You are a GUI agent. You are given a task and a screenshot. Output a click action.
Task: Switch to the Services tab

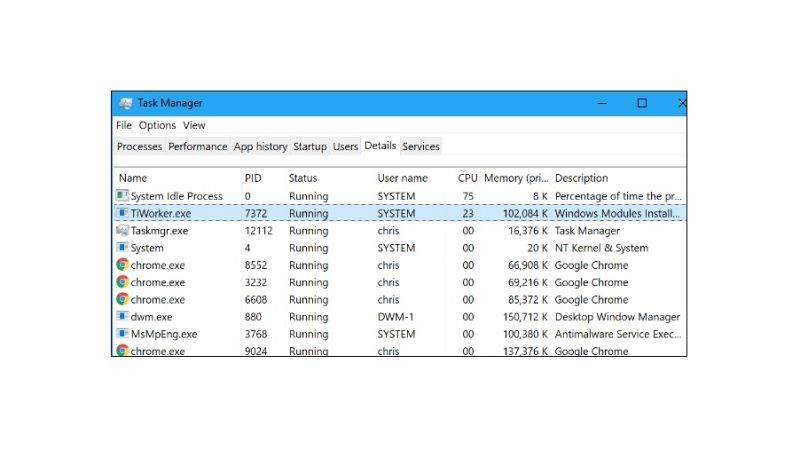[x=421, y=146]
